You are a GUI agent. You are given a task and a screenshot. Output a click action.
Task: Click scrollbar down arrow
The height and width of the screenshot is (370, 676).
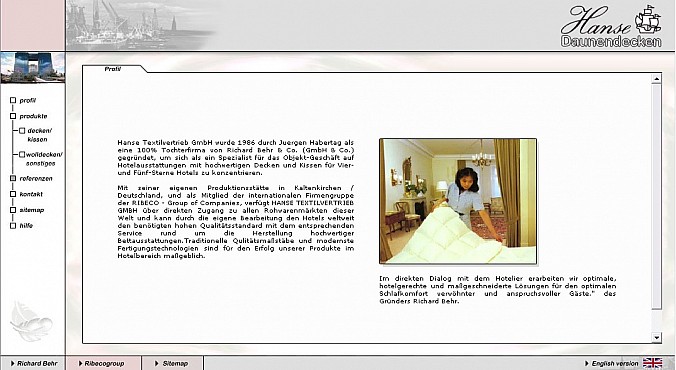tap(657, 338)
